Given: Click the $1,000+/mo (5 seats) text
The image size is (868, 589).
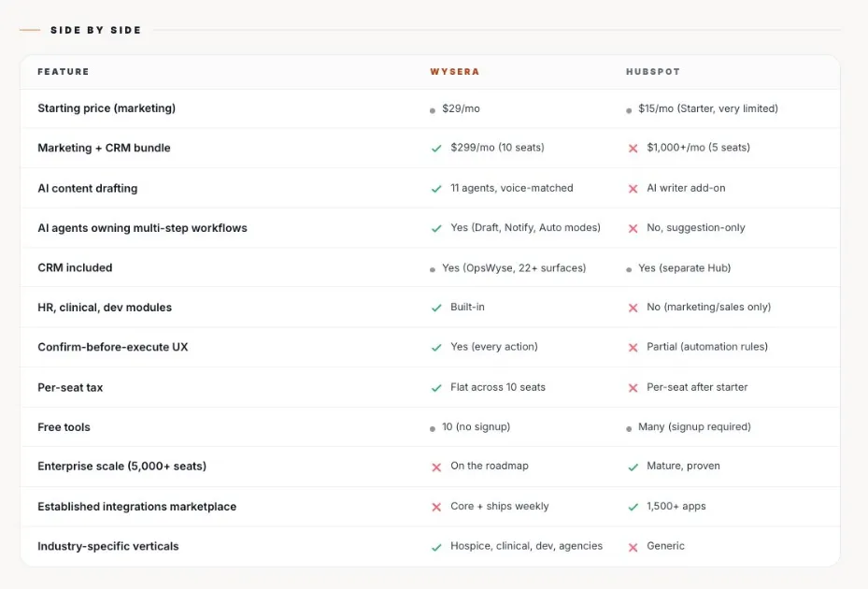Looking at the screenshot, I should click(699, 148).
